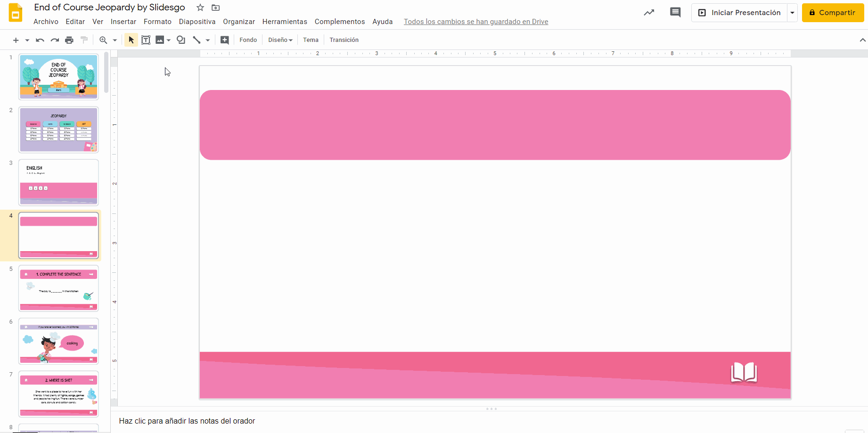Open the Herramientas menu
Viewport: 868px width, 433px height.
click(x=285, y=22)
